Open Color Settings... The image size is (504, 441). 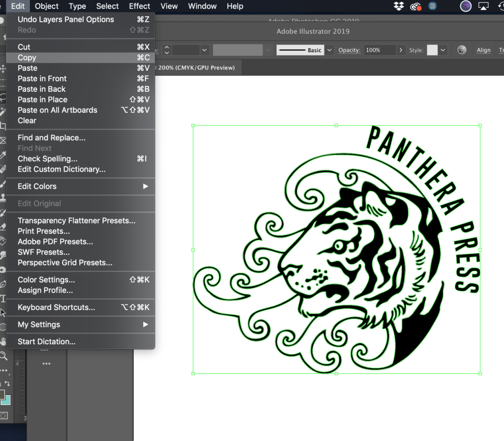(80, 280)
